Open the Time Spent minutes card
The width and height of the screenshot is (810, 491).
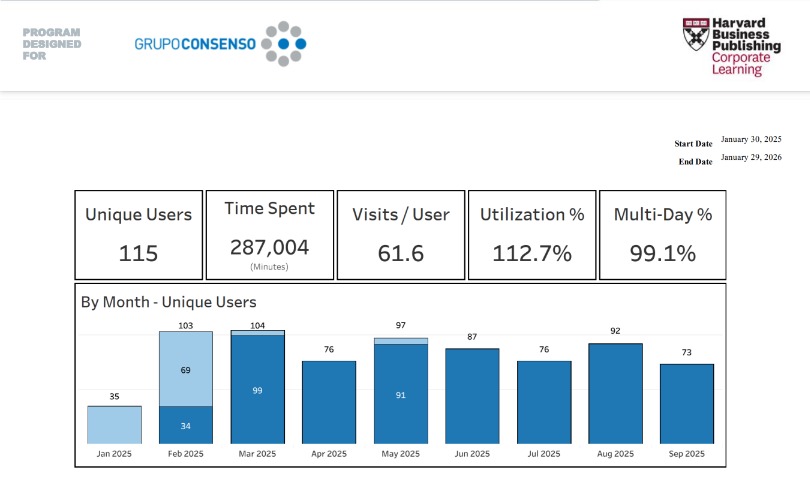(269, 235)
